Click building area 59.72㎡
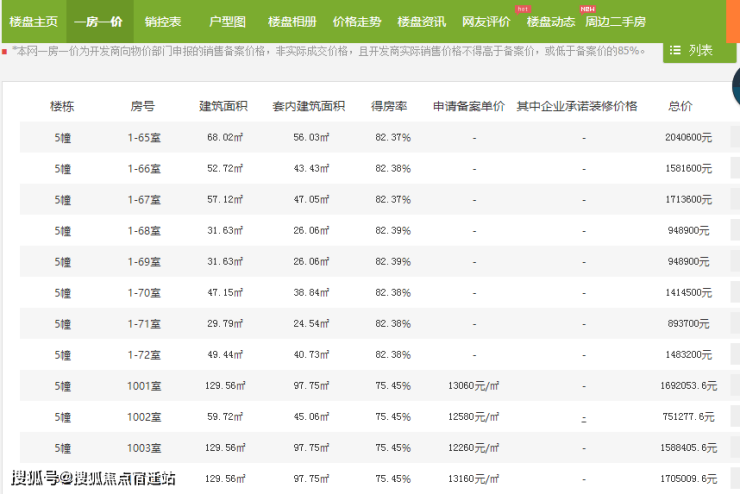 [x=225, y=417]
